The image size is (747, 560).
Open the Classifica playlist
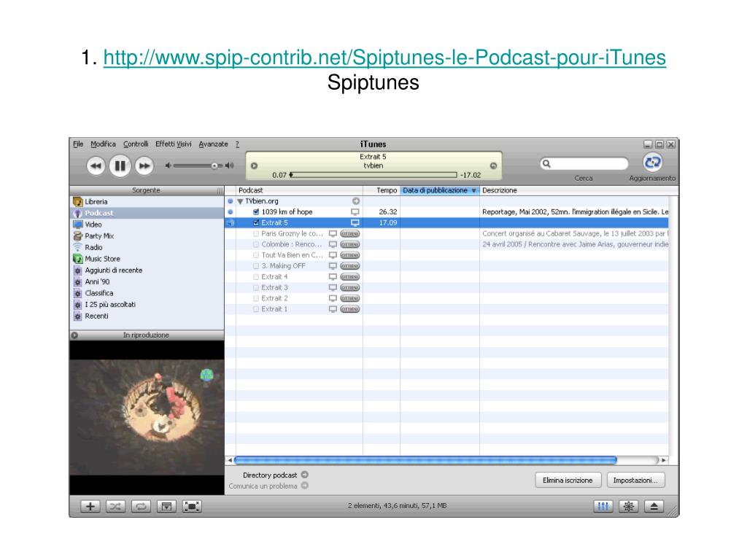point(147,293)
